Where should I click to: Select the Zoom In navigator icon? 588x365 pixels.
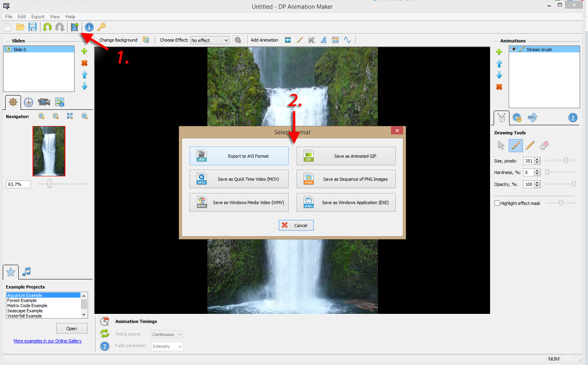coord(41,116)
